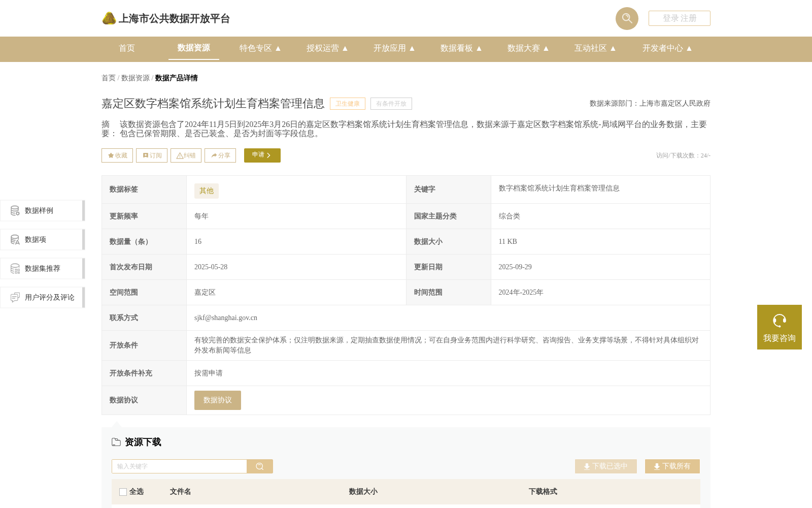This screenshot has height=508, width=812.
Task: Click the folder icon beside 资源下载
Action: click(116, 442)
